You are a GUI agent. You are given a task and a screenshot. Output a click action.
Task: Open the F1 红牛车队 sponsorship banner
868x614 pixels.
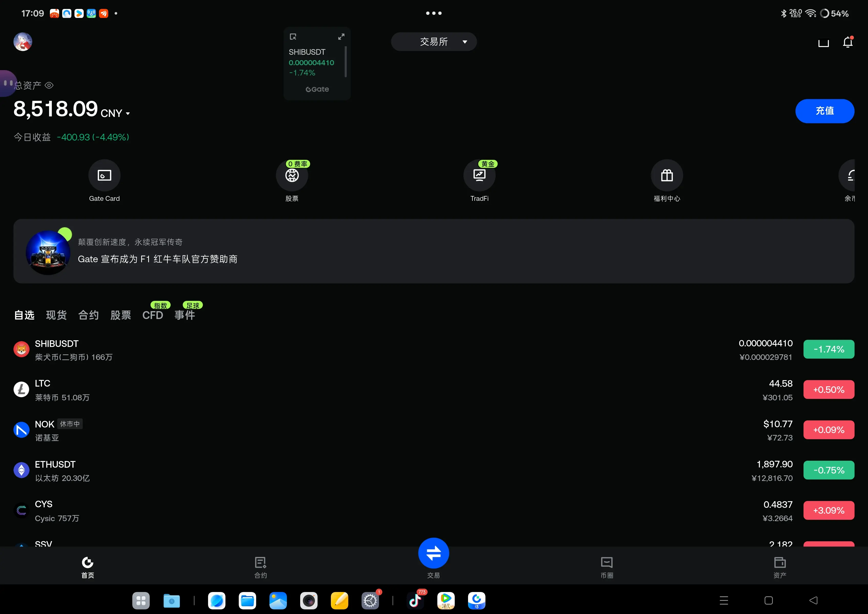point(434,251)
